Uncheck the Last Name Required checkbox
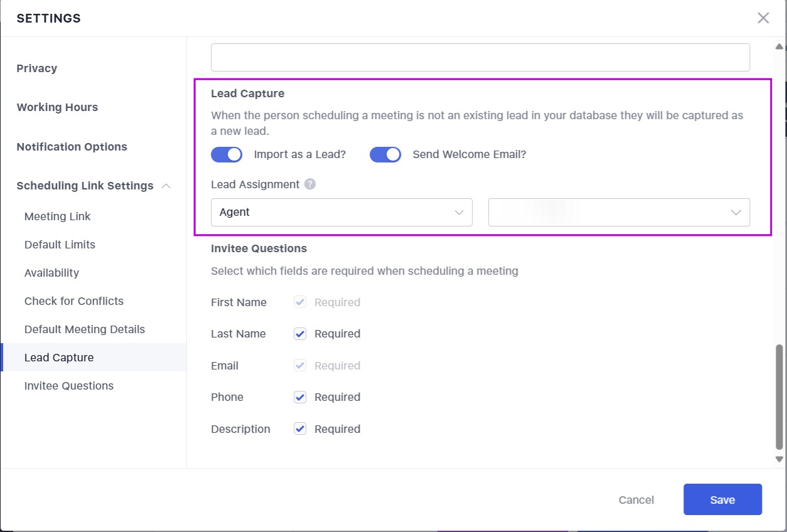This screenshot has width=787, height=532. click(x=300, y=334)
